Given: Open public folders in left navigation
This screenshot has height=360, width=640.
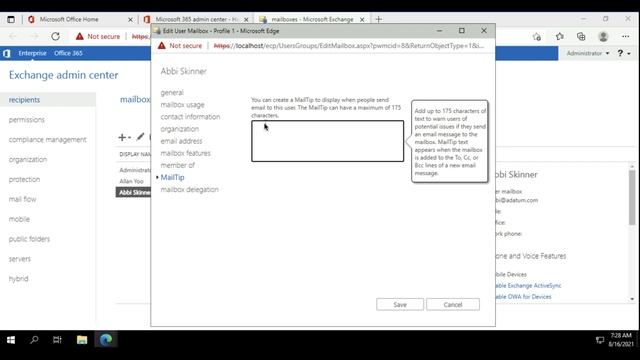Looking at the screenshot, I should (x=29, y=239).
